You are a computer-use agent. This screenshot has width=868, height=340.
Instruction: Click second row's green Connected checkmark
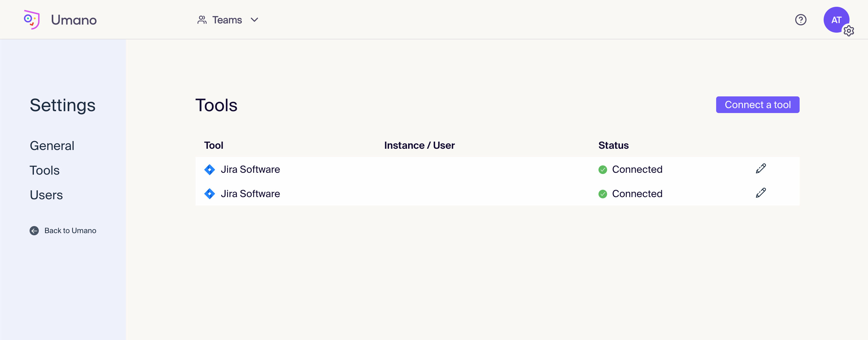tap(602, 194)
